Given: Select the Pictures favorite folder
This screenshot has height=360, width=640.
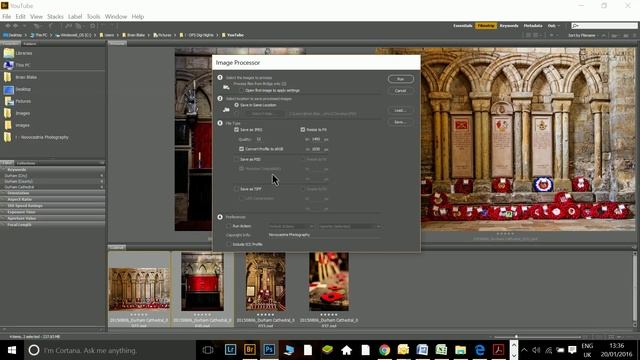Looking at the screenshot, I should [18, 101].
